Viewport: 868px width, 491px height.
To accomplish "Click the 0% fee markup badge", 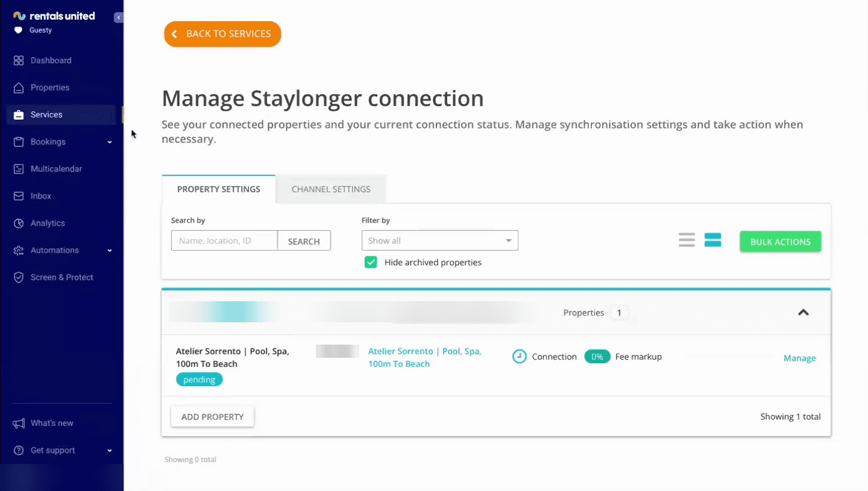I will point(597,357).
